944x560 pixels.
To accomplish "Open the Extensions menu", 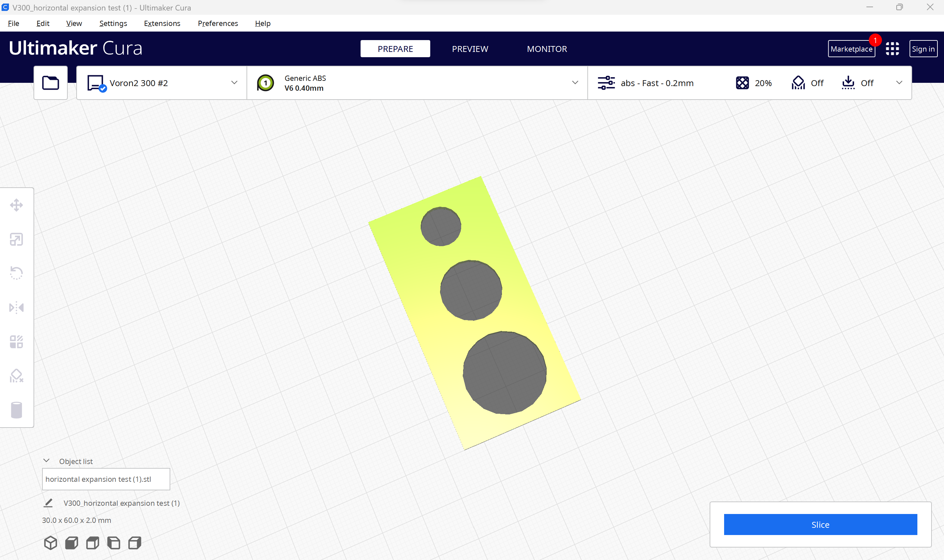I will pyautogui.click(x=162, y=23).
